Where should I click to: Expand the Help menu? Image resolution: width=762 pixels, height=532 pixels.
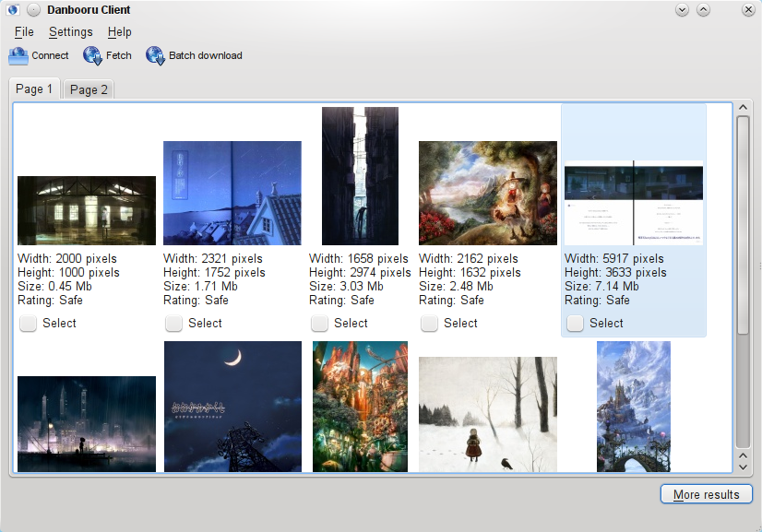120,32
